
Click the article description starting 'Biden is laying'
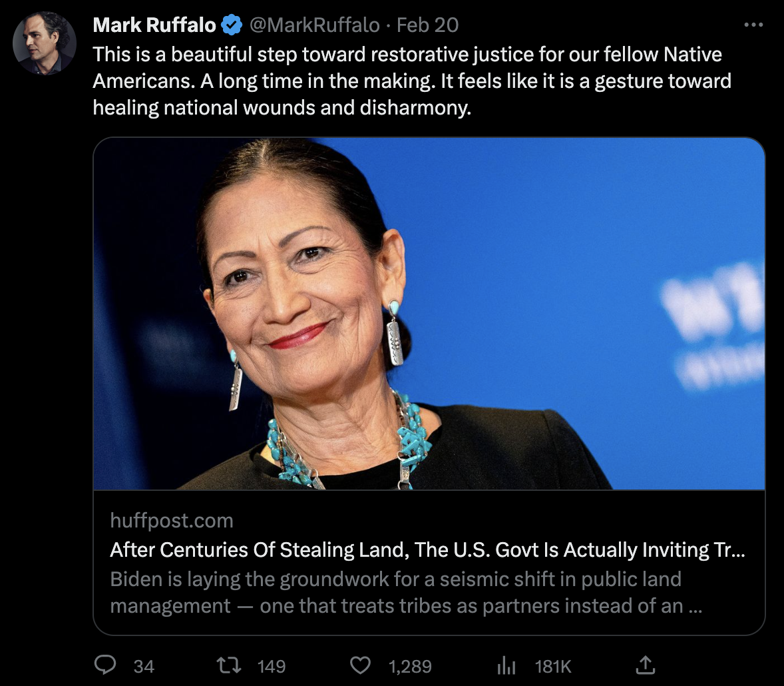coord(406,593)
